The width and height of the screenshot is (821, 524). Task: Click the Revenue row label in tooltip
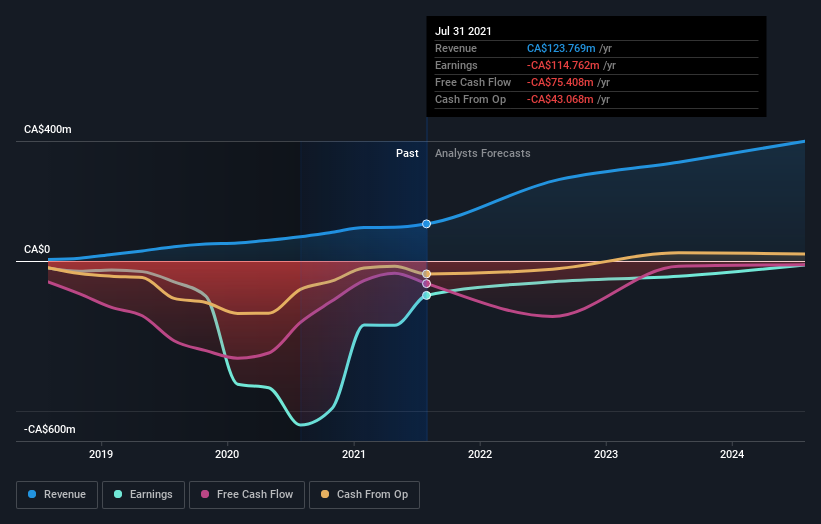[x=456, y=48]
